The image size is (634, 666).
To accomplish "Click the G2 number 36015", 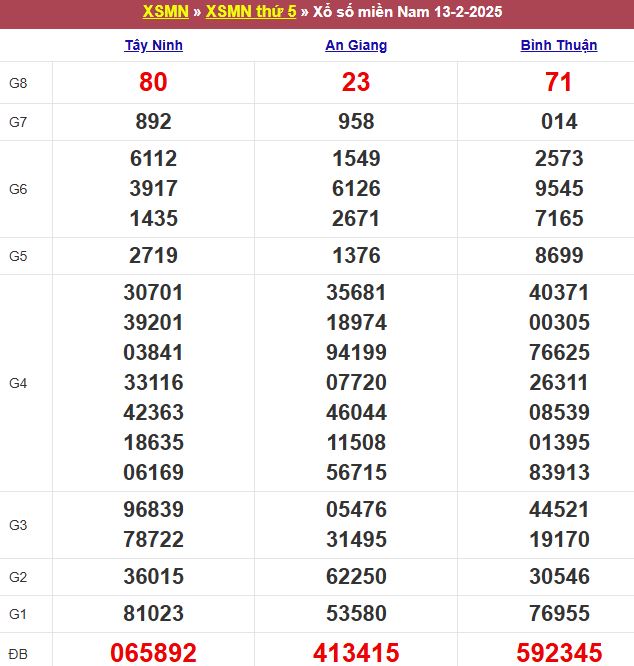I will 153,576.
